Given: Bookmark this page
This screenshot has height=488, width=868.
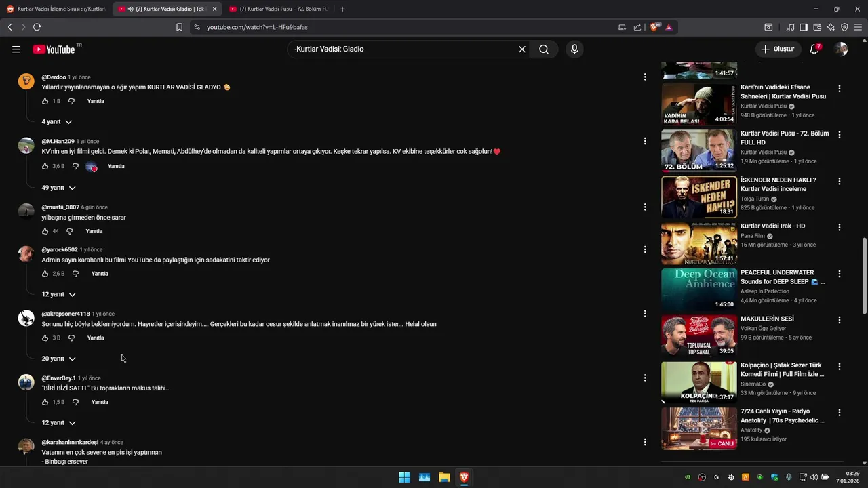Looking at the screenshot, I should tap(179, 27).
